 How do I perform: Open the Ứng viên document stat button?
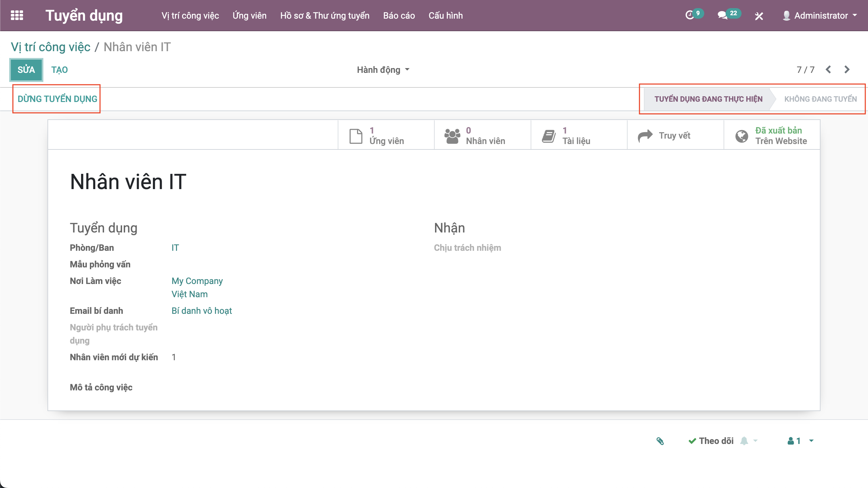(386, 136)
